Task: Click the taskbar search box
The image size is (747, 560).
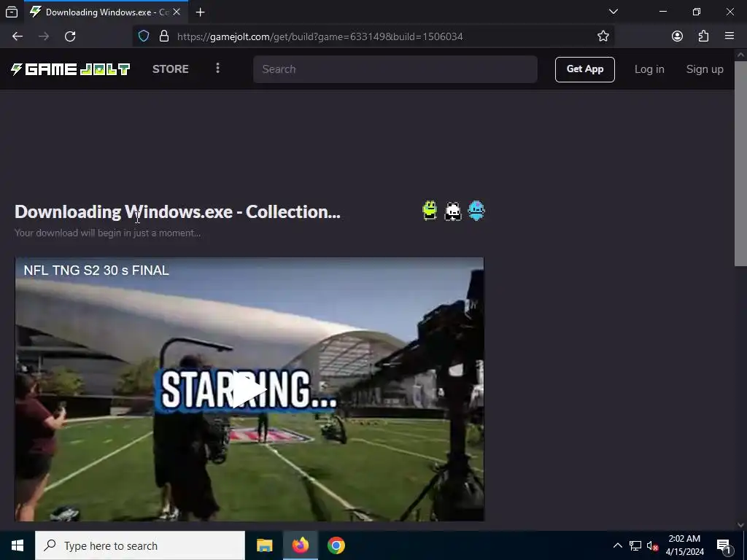Action: pyautogui.click(x=140, y=545)
